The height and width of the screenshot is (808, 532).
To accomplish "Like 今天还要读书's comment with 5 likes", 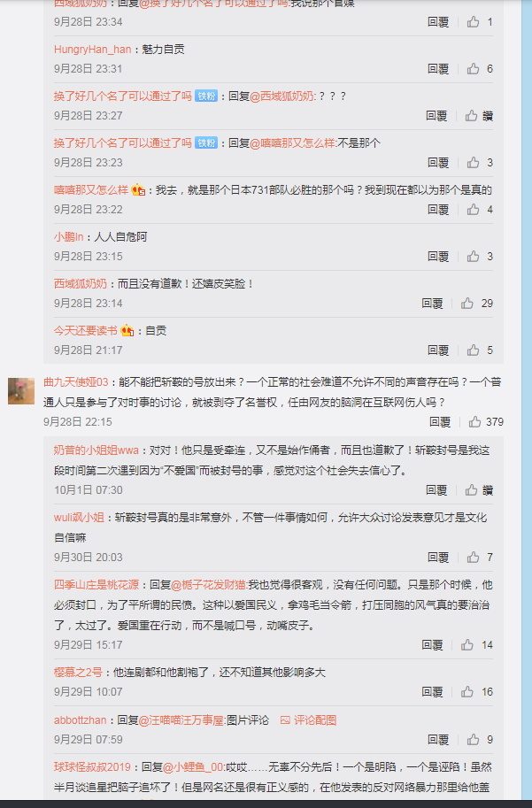I will [x=473, y=350].
